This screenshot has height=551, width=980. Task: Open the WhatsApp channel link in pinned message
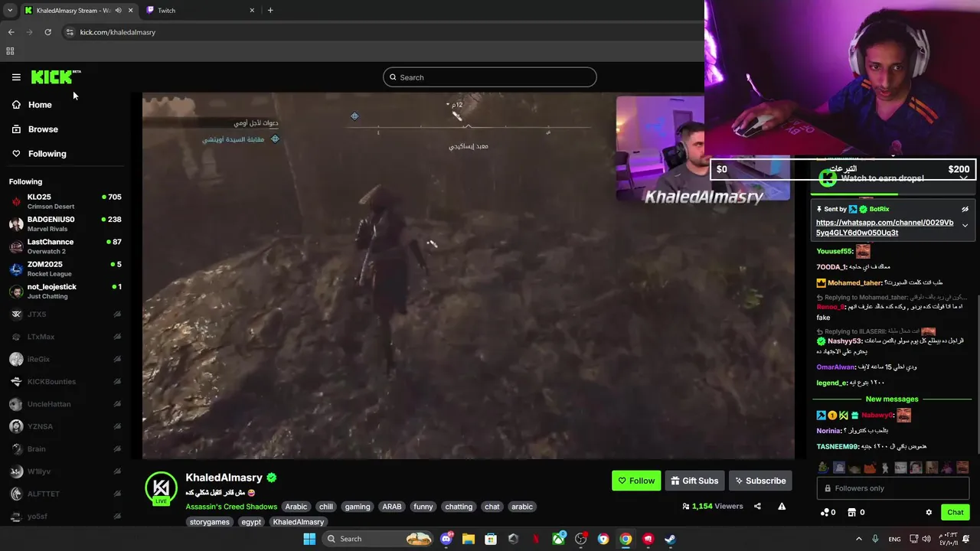pos(884,227)
